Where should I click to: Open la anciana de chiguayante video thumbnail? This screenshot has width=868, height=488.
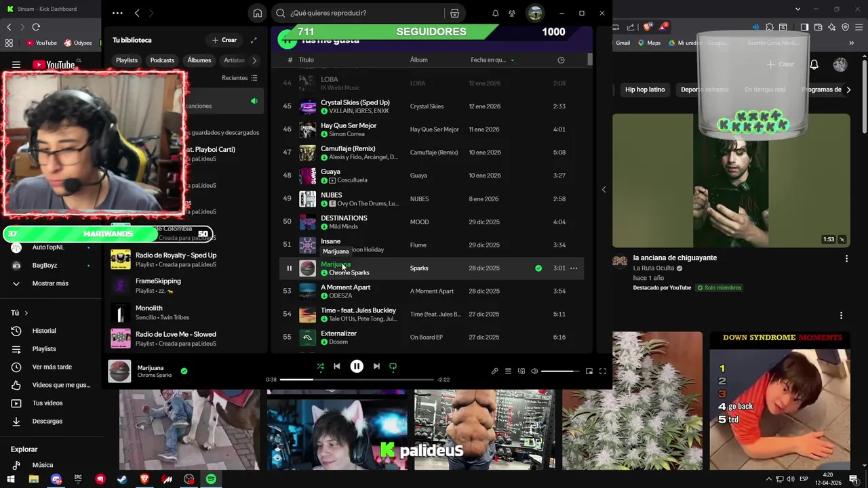click(731, 180)
